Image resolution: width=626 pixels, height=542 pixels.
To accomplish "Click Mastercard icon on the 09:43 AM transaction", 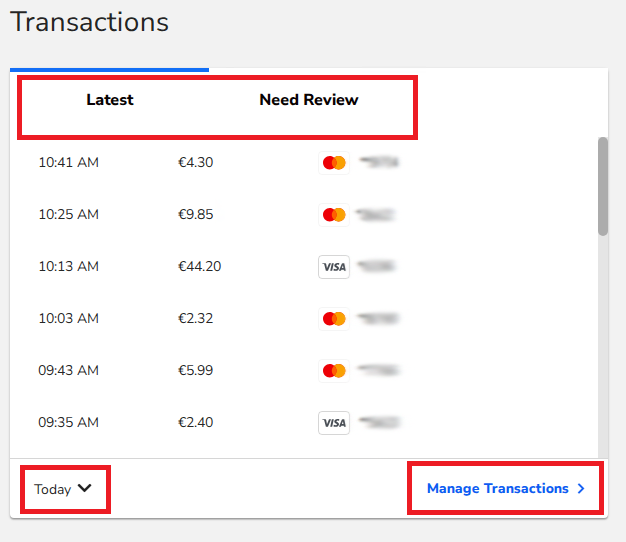I will click(x=334, y=371).
